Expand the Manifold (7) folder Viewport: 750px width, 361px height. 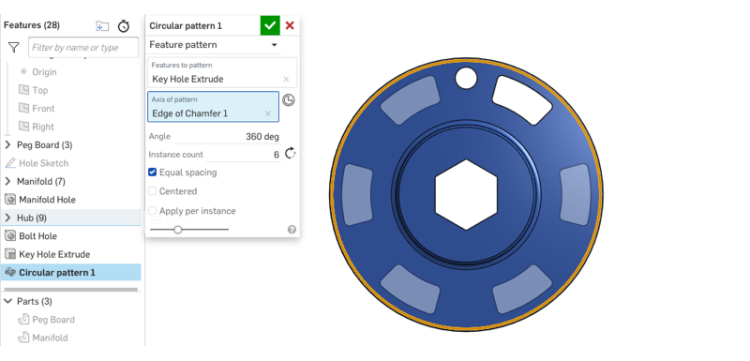coord(8,181)
